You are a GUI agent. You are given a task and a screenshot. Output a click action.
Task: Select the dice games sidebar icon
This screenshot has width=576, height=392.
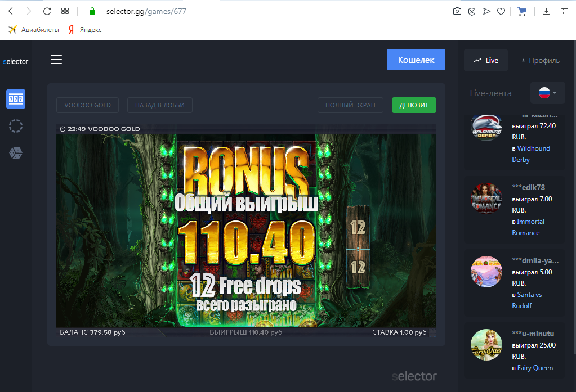coord(16,153)
